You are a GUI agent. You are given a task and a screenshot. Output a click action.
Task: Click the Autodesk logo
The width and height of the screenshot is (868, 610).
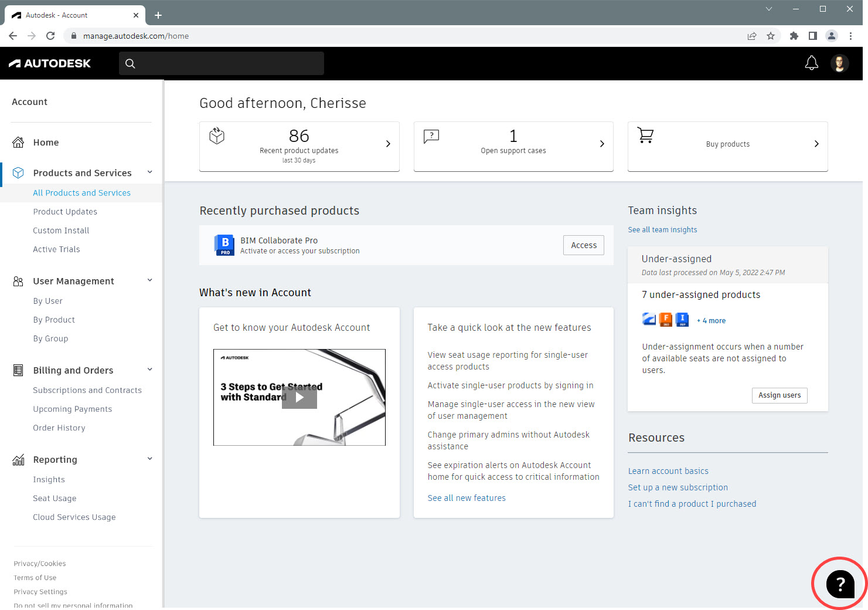50,63
